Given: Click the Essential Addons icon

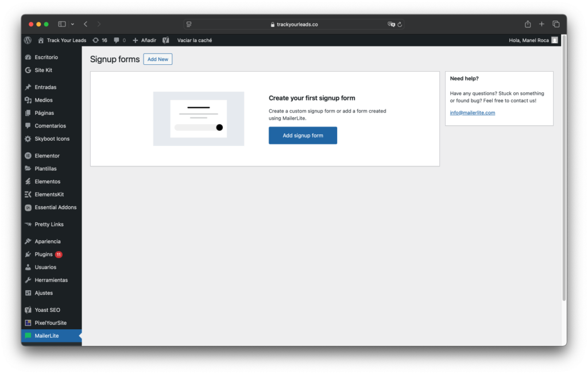Looking at the screenshot, I should (28, 207).
